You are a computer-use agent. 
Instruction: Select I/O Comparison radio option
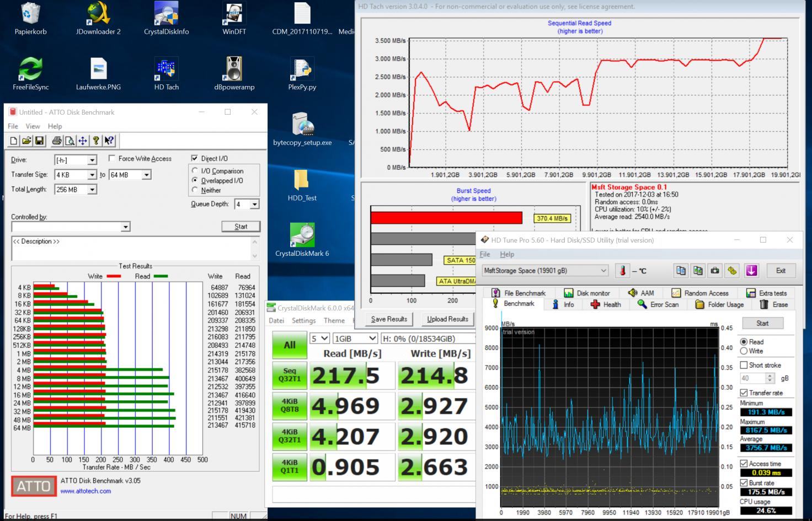[x=195, y=171]
